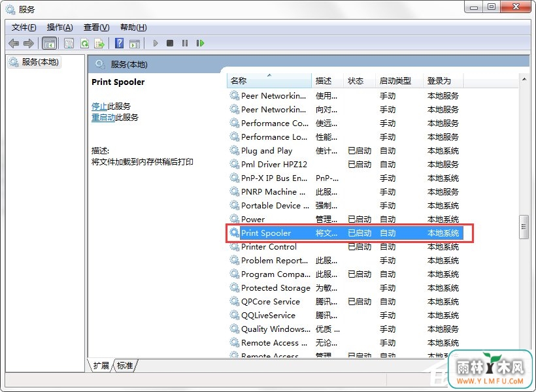This screenshot has width=536, height=392.
Task: Select the PnP-X IP Bus En... service name
Action: [x=274, y=178]
